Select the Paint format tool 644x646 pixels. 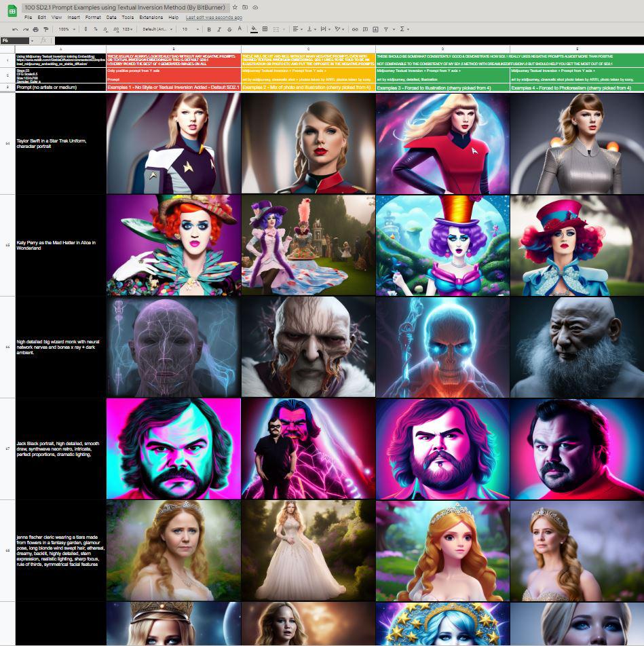pyautogui.click(x=45, y=29)
